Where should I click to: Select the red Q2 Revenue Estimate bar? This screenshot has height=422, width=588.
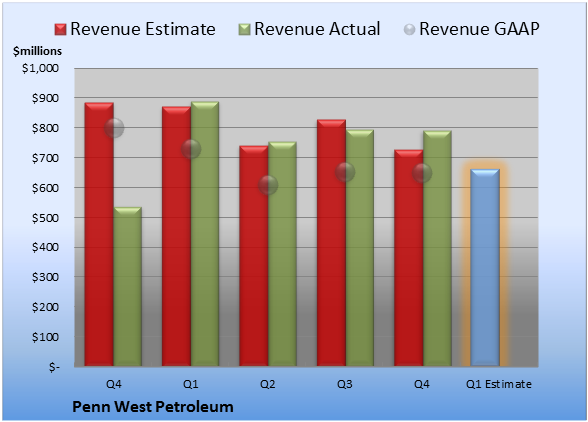pos(254,256)
